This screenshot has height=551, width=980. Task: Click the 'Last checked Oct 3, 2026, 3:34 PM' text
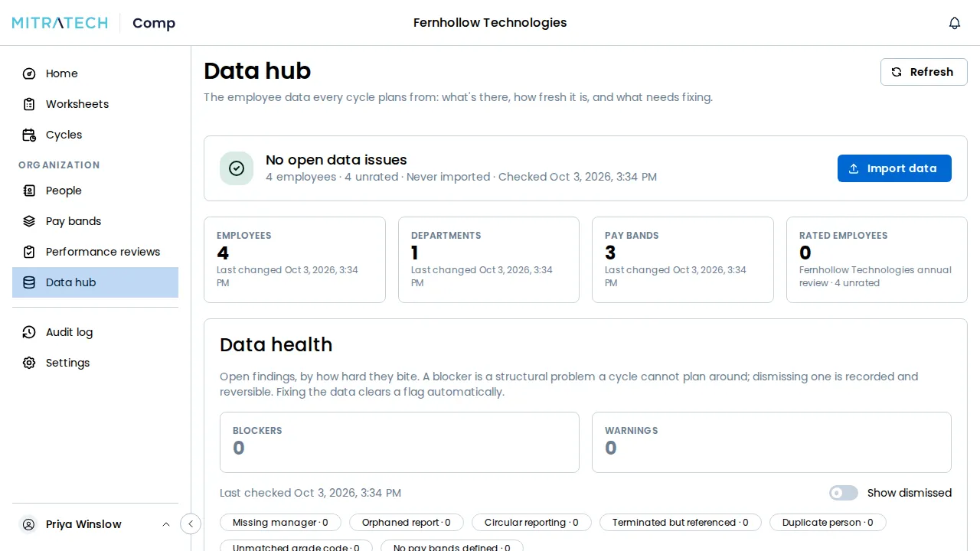[310, 493]
